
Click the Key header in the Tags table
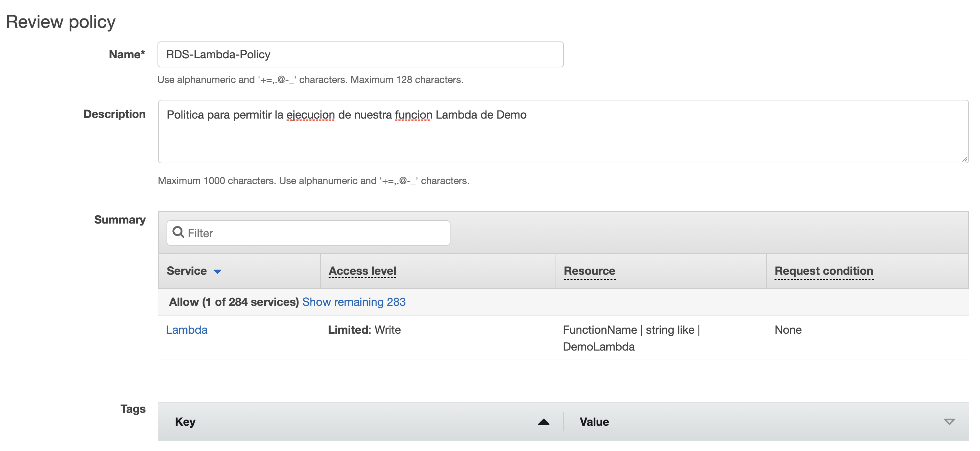click(185, 422)
